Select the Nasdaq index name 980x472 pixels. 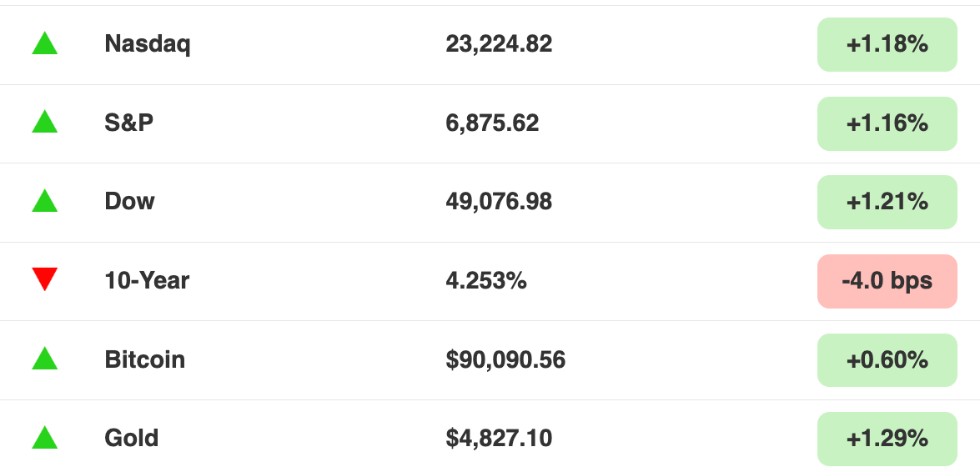(x=148, y=44)
